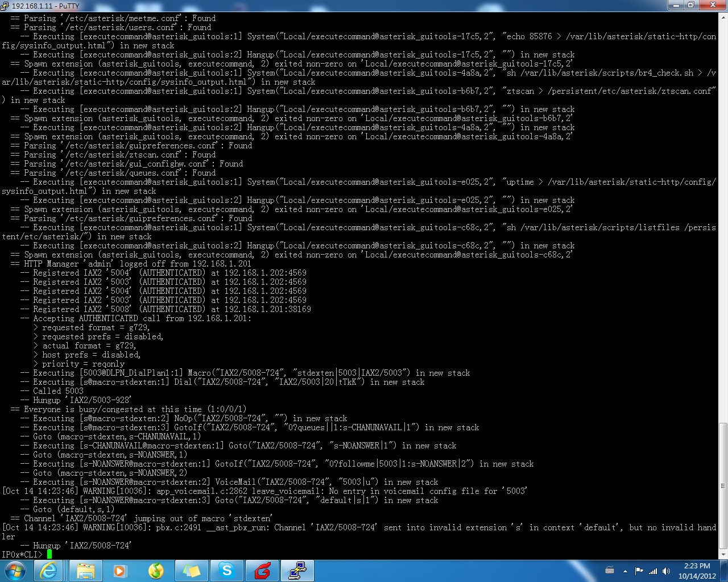
Task: Click the "Goto (macro-stdexten,s-CHANUNAVAIL,1)" line
Action: tap(110, 436)
